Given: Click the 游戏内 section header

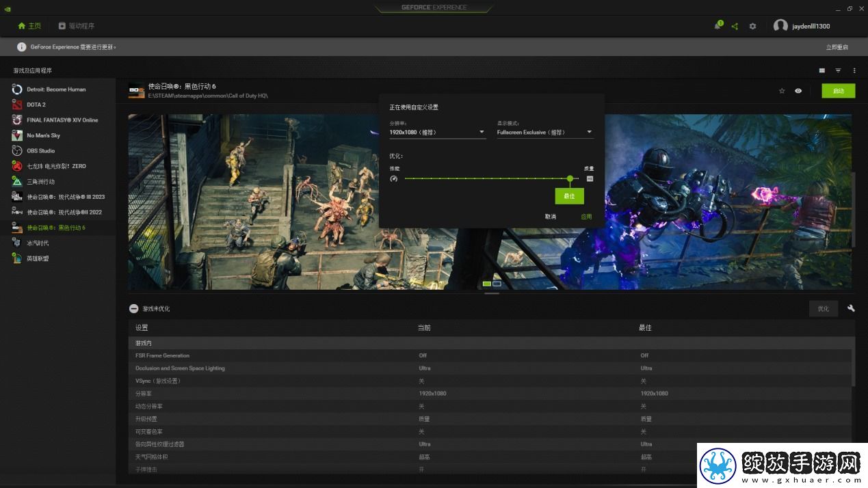Looking at the screenshot, I should (x=491, y=343).
